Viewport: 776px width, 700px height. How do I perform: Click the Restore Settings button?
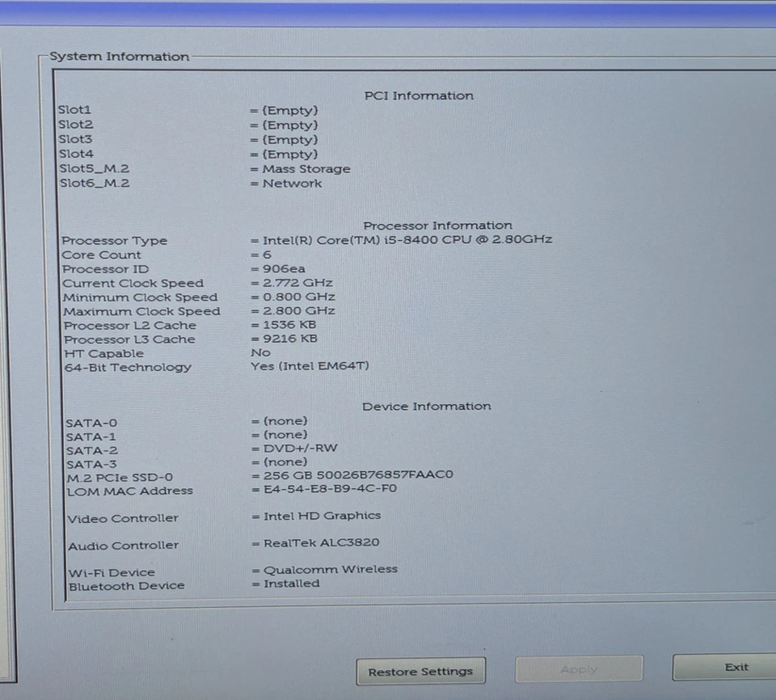tap(420, 671)
